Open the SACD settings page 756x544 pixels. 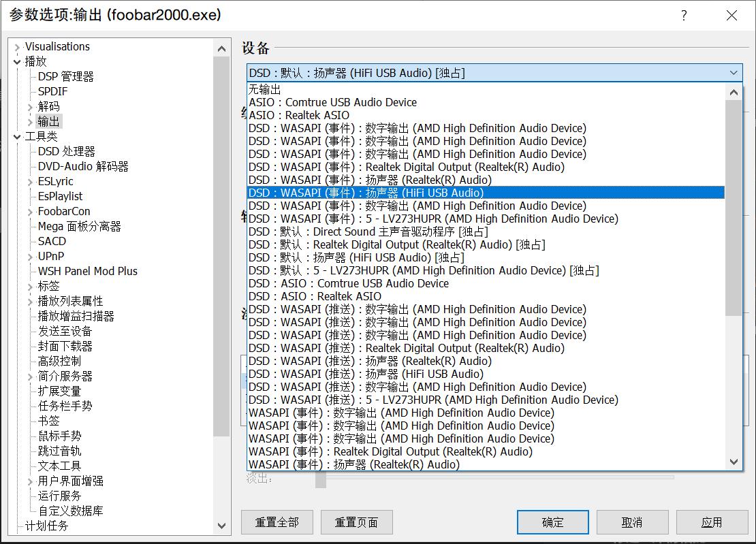[51, 241]
